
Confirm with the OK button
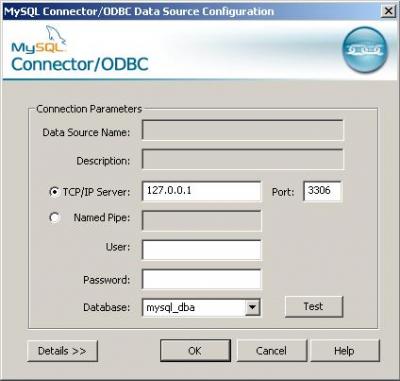(195, 351)
